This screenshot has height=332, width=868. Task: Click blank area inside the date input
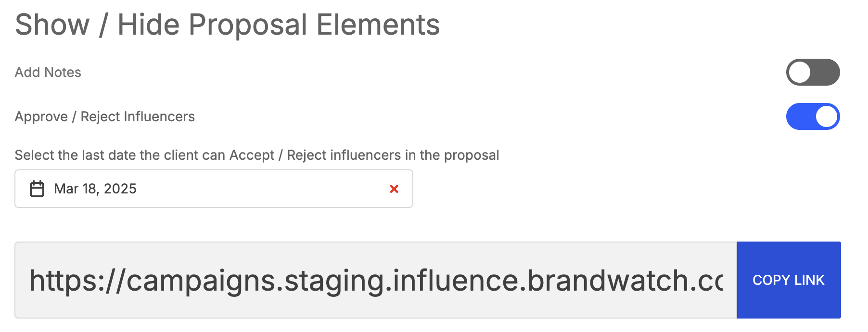point(260,189)
